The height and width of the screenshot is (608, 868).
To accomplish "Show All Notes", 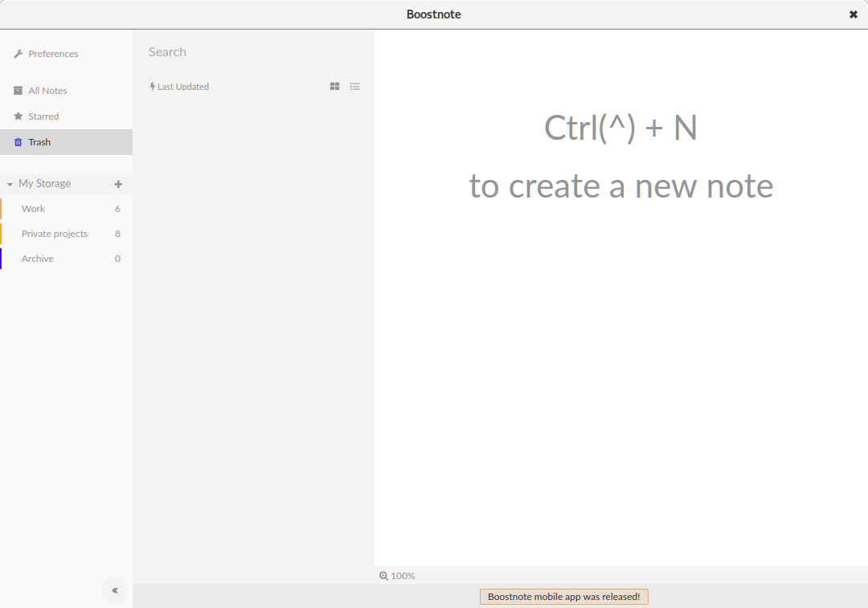I will (47, 90).
